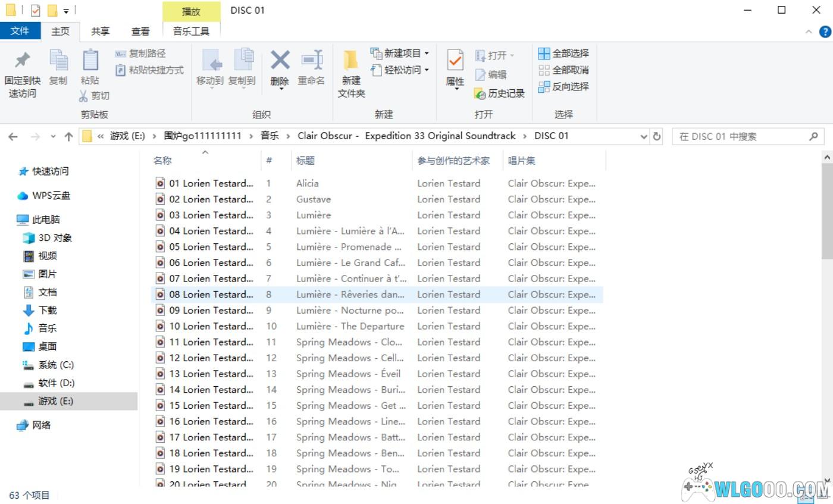Click the Rename icon in ribbon

[x=311, y=61]
